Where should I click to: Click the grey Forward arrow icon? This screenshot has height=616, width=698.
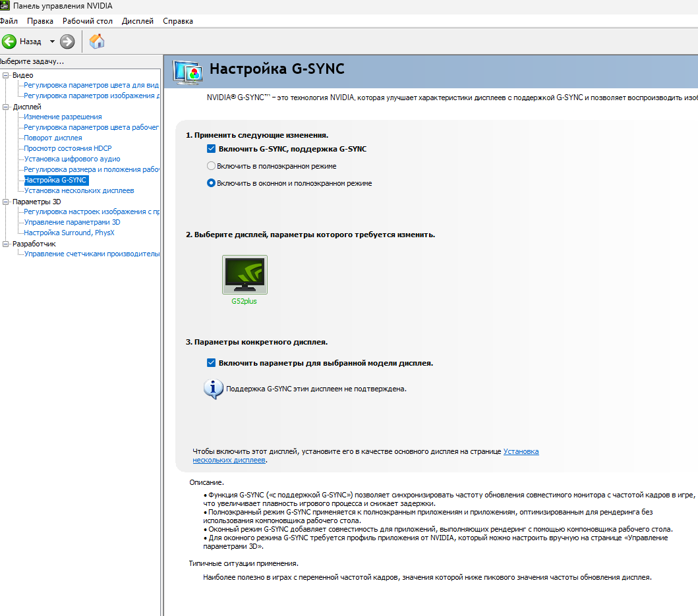67,42
